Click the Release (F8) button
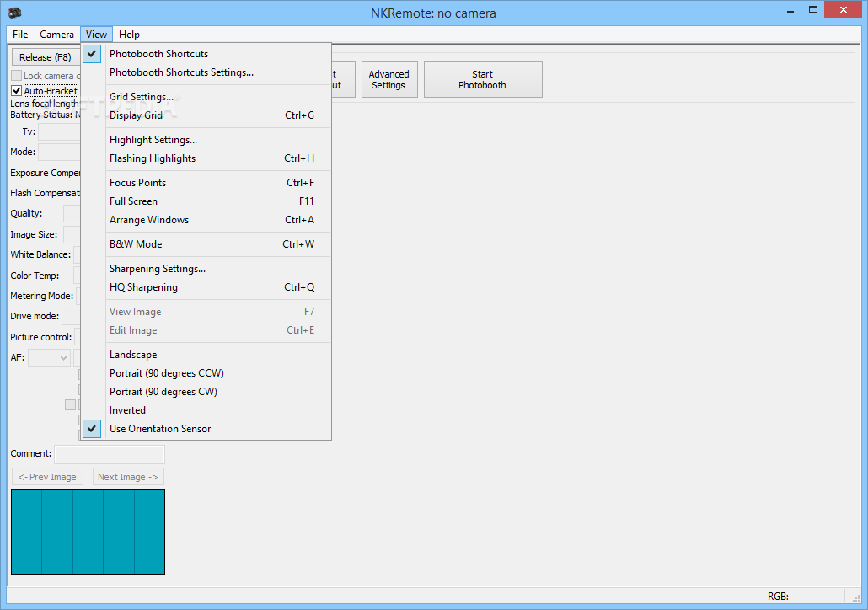Viewport: 868px width, 610px height. click(46, 57)
